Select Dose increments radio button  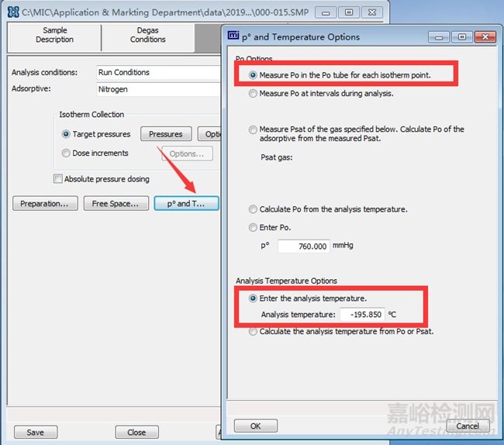coord(66,154)
